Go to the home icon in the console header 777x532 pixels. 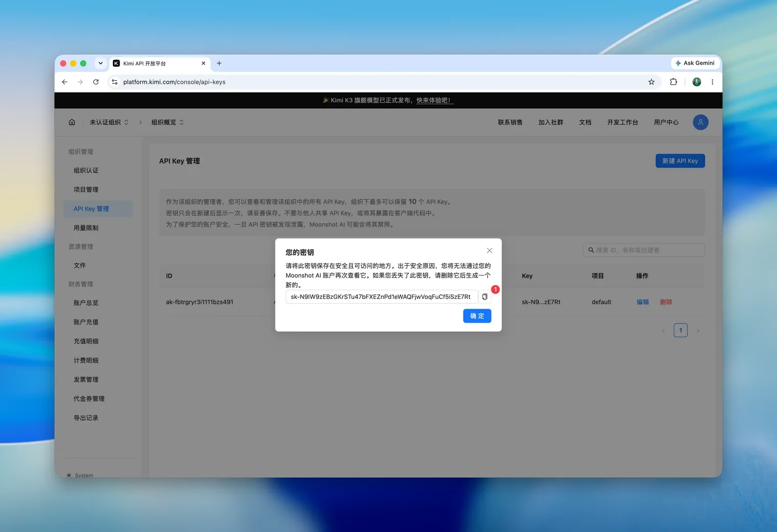point(72,122)
